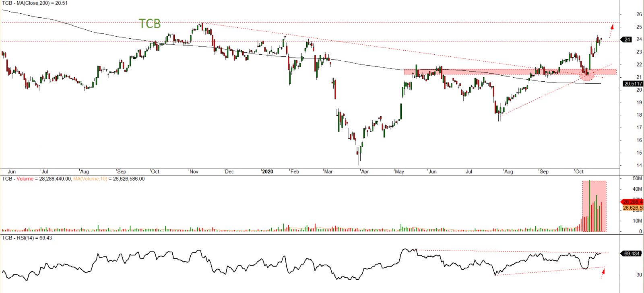This screenshot has width=644, height=293.
Task: Click the Jun label at far left axis
Action: click(x=12, y=171)
